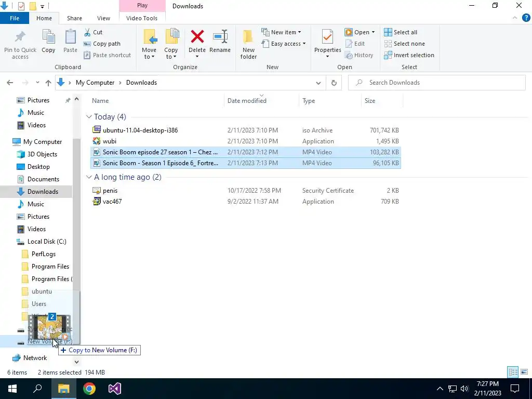
Task: Open the Windows Start menu
Action: coord(12,389)
